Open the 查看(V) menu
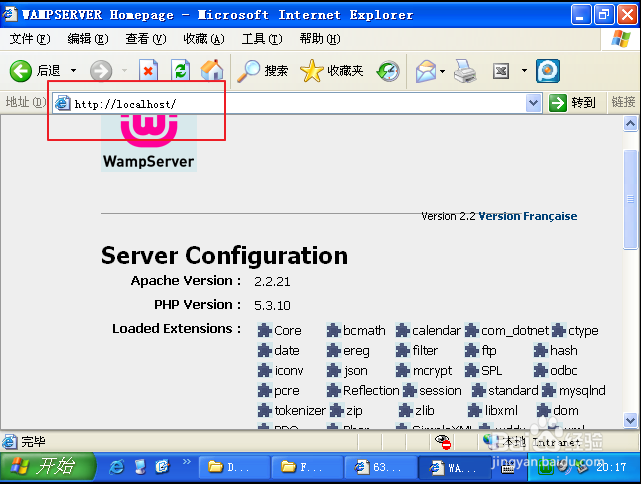This screenshot has width=641, height=484. (x=146, y=39)
